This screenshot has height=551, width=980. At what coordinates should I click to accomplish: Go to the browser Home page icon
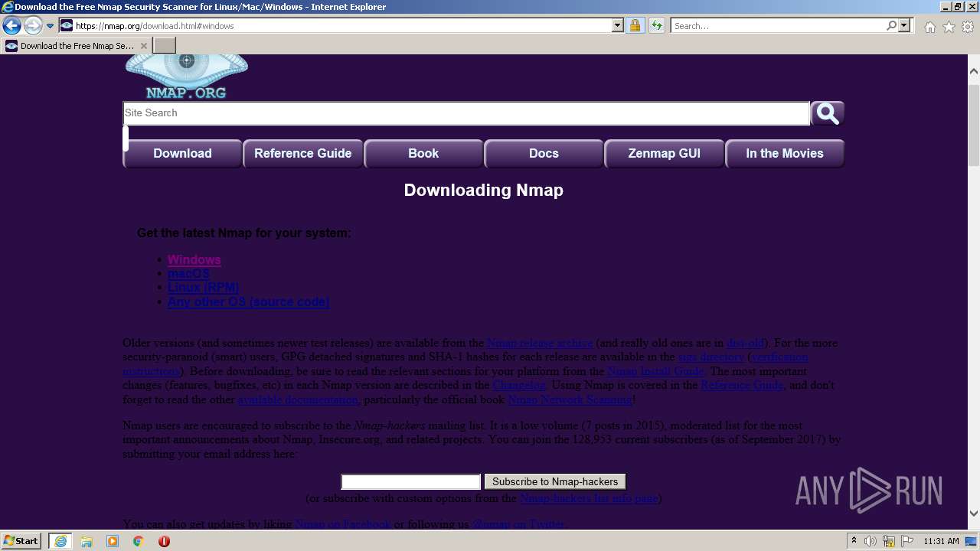point(929,27)
